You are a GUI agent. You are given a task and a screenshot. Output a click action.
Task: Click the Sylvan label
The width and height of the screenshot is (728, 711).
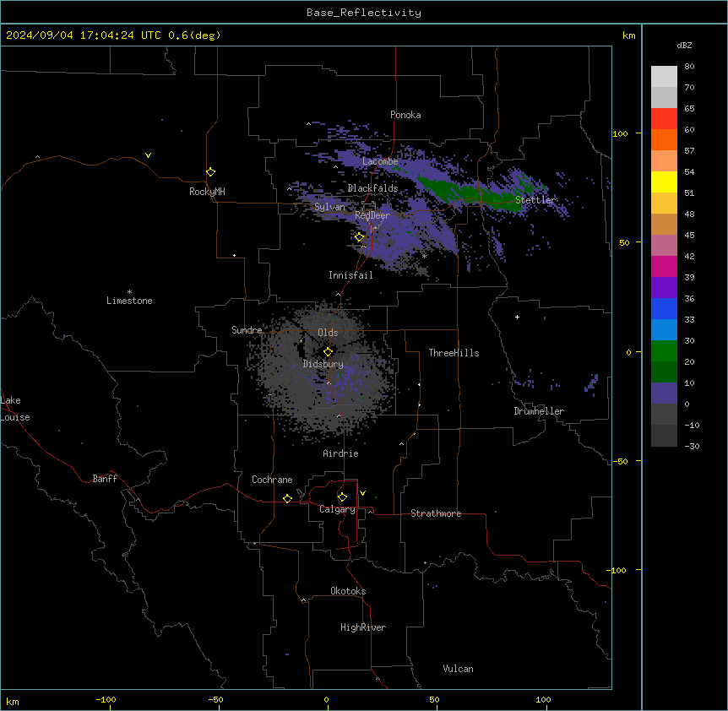(x=329, y=207)
